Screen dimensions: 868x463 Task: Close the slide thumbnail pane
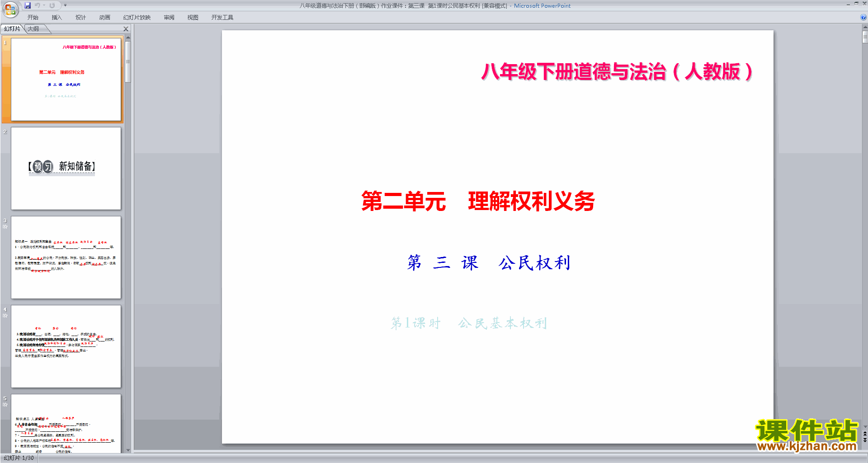point(126,29)
